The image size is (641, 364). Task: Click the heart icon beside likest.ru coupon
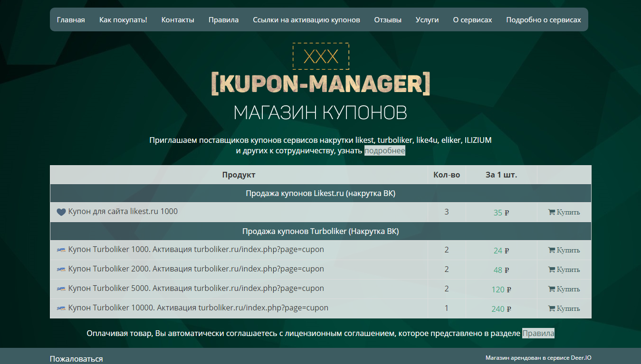click(61, 212)
